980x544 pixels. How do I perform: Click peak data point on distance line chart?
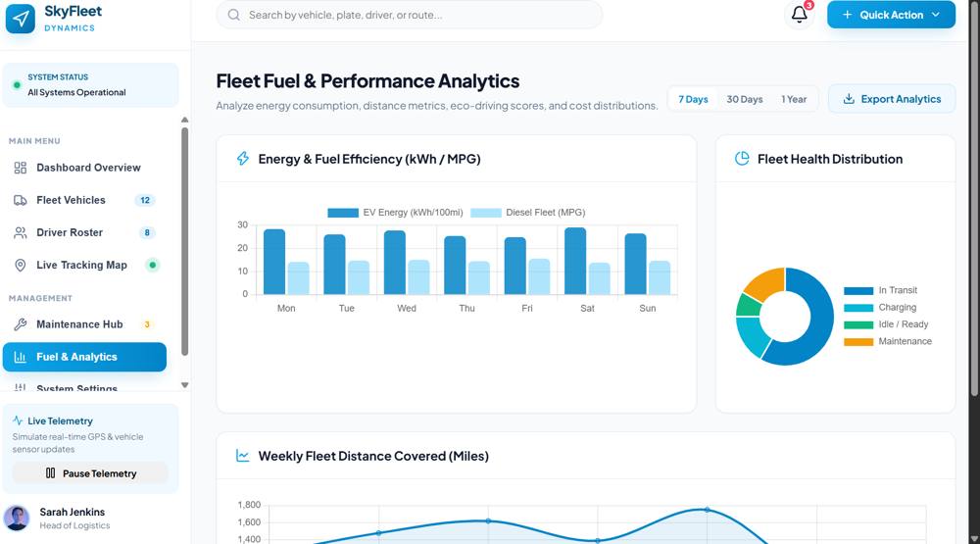707,510
